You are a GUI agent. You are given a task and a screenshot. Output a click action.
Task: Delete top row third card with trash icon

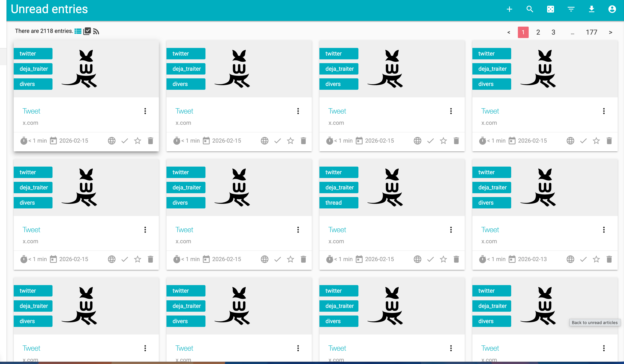(x=456, y=141)
